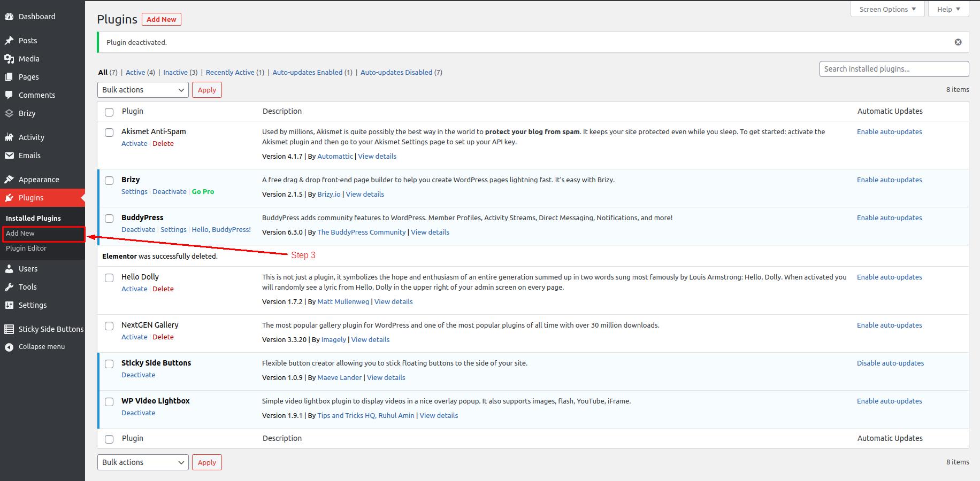Open Tips and Tricks HQ, Ruhul Amin link
Viewport: 980px width, 481px height.
point(366,415)
